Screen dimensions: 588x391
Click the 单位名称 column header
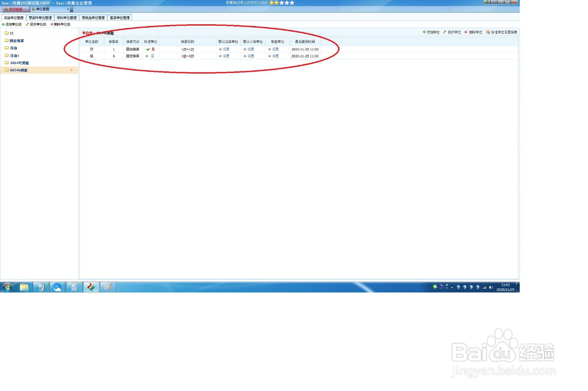point(92,42)
